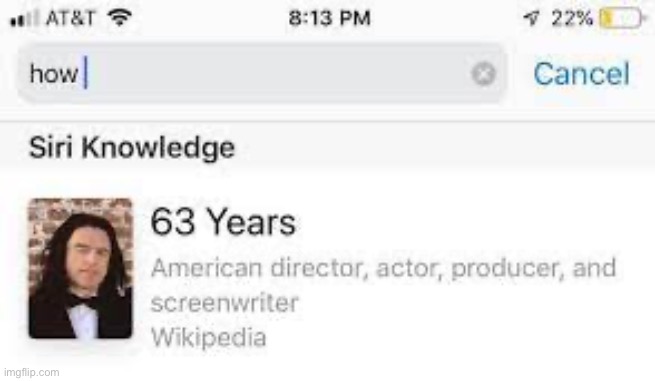Tap the location services arrow icon

coord(532,18)
